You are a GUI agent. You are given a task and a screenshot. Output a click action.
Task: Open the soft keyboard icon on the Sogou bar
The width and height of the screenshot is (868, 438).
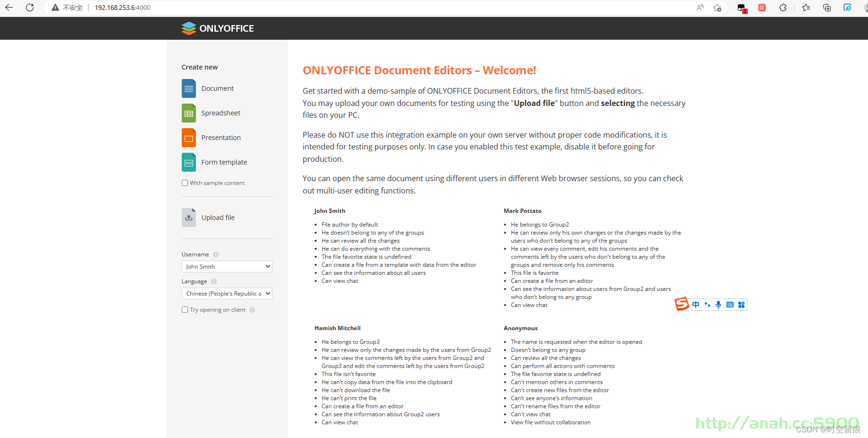point(730,305)
